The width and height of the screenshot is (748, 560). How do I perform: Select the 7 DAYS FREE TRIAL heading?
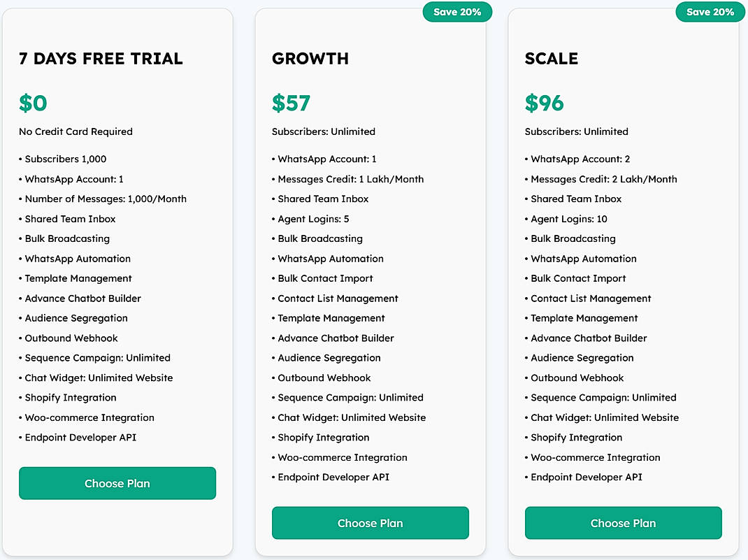click(101, 59)
